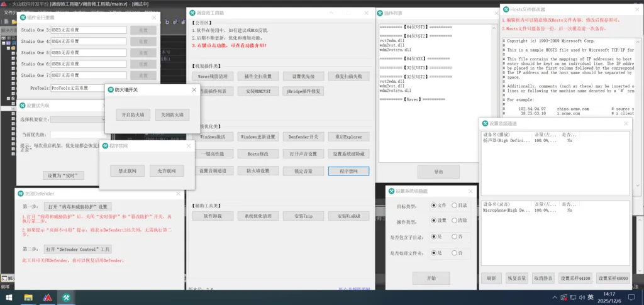The width and height of the screenshot is (644, 305).
Task: Open the notification center icon
Action: tap(631, 297)
